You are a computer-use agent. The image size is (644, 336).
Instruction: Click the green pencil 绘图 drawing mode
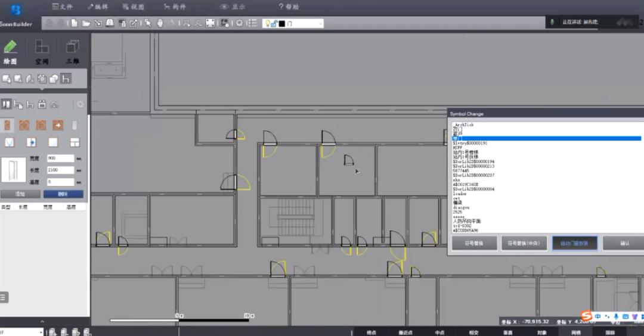coord(10,49)
